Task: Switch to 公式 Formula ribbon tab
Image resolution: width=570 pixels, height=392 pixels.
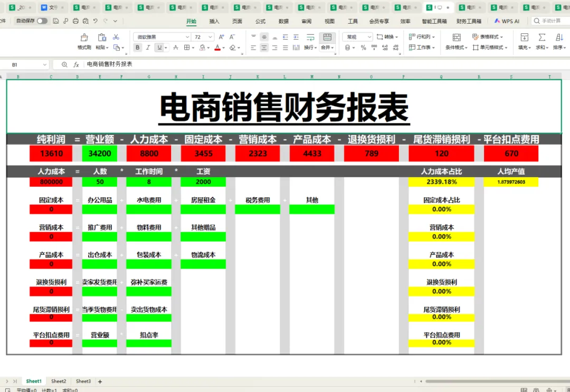Action: click(260, 22)
